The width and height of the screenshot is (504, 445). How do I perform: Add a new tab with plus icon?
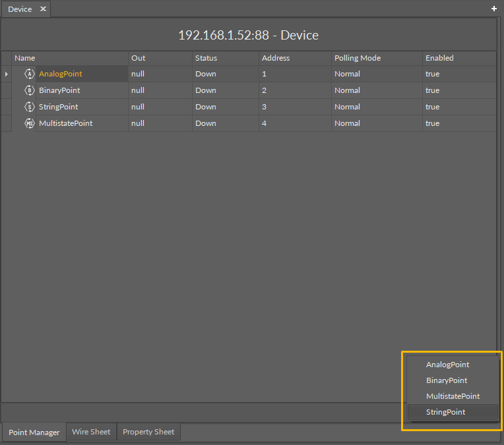point(494,9)
